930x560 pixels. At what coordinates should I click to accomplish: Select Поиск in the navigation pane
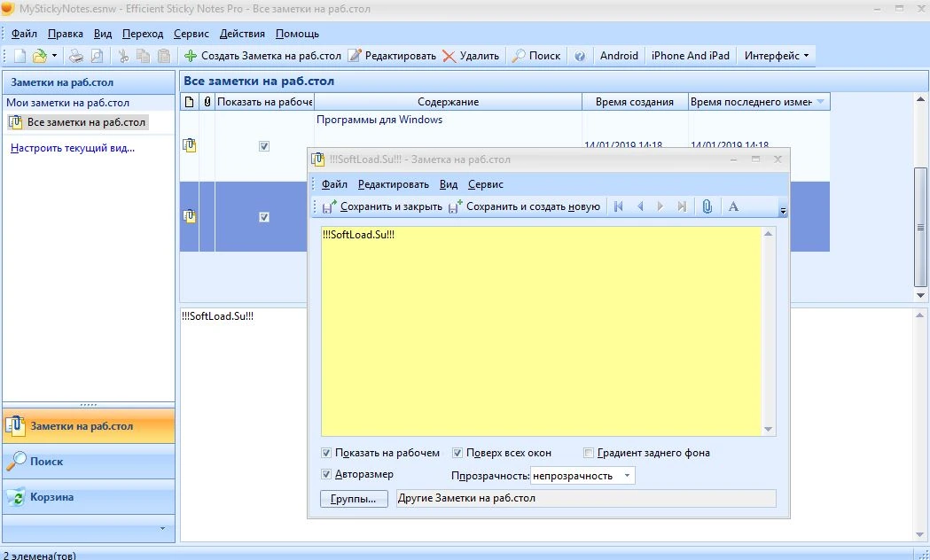tap(89, 461)
